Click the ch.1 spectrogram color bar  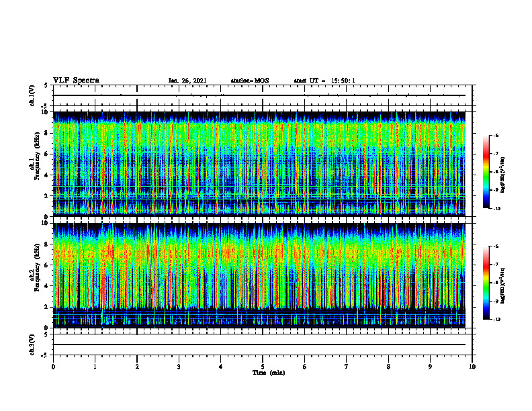pos(486,172)
